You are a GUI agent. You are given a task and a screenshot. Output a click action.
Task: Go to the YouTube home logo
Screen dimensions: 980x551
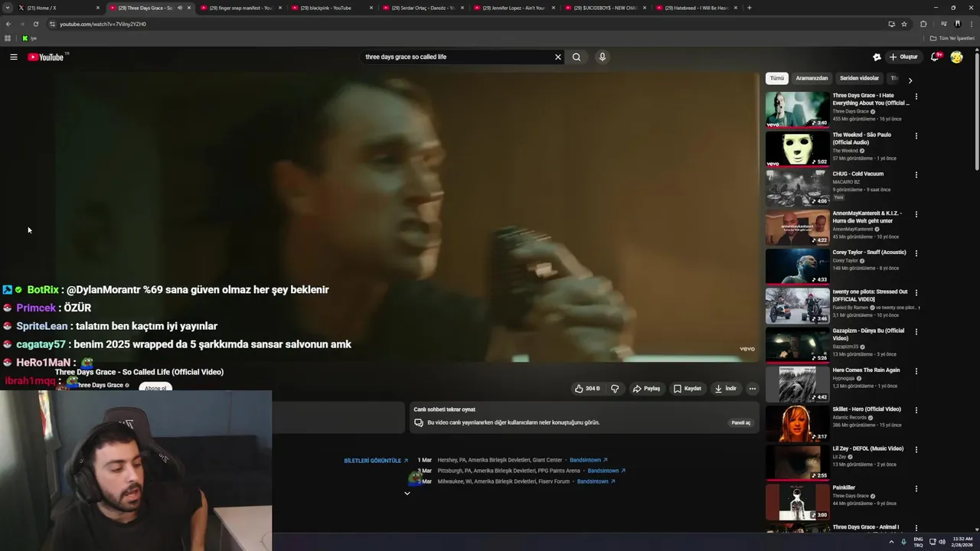point(46,57)
